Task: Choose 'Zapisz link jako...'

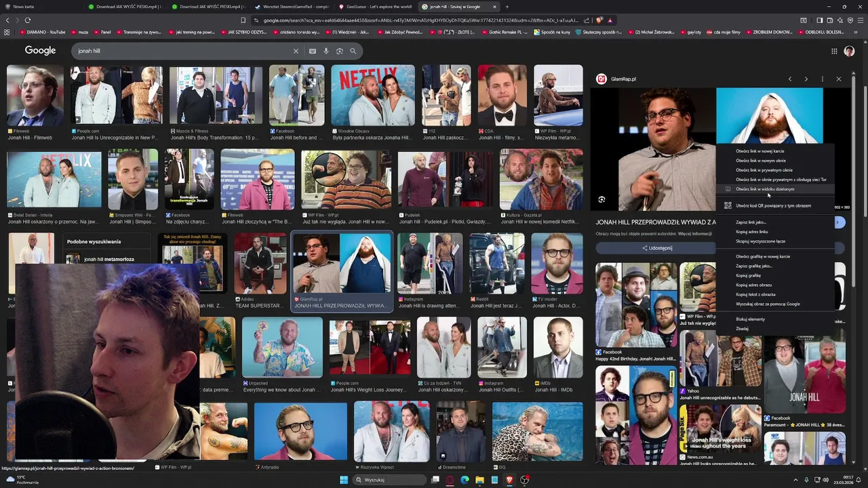Action: [x=775, y=222]
